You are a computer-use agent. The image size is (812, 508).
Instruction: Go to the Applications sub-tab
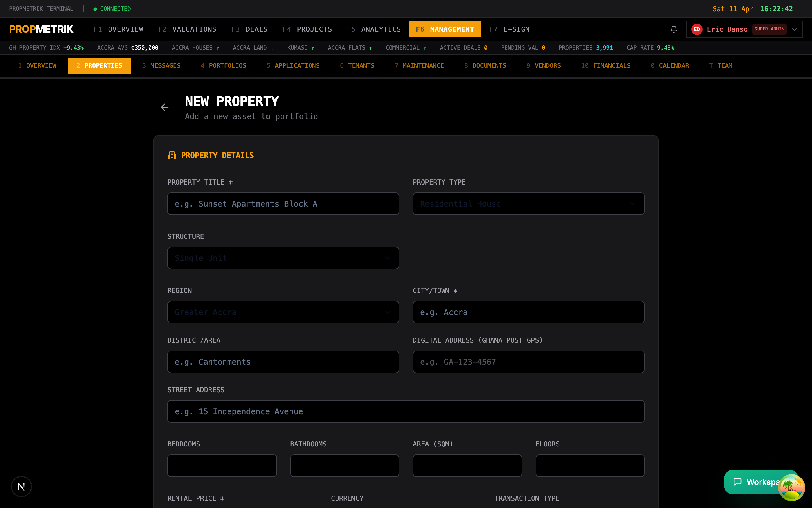tap(293, 65)
